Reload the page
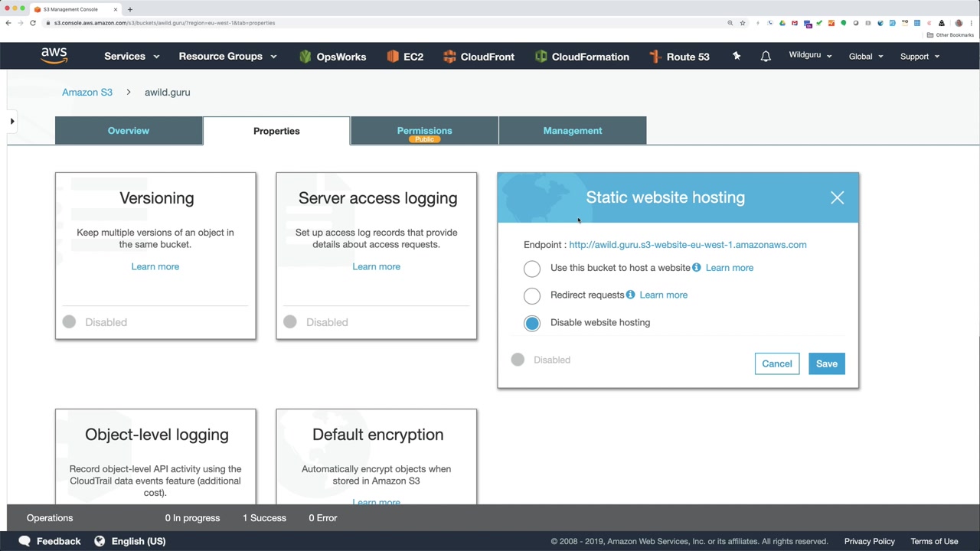The height and width of the screenshot is (551, 980). click(x=33, y=23)
